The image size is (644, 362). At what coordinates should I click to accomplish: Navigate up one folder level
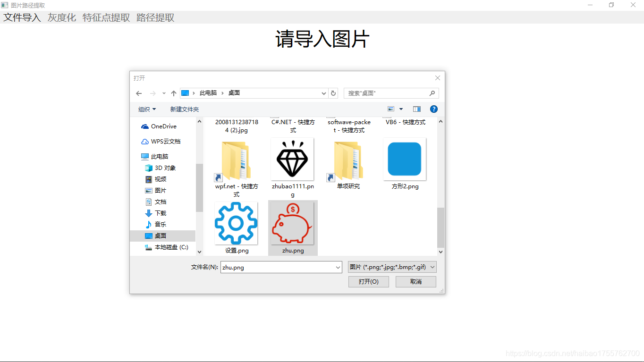click(x=173, y=93)
